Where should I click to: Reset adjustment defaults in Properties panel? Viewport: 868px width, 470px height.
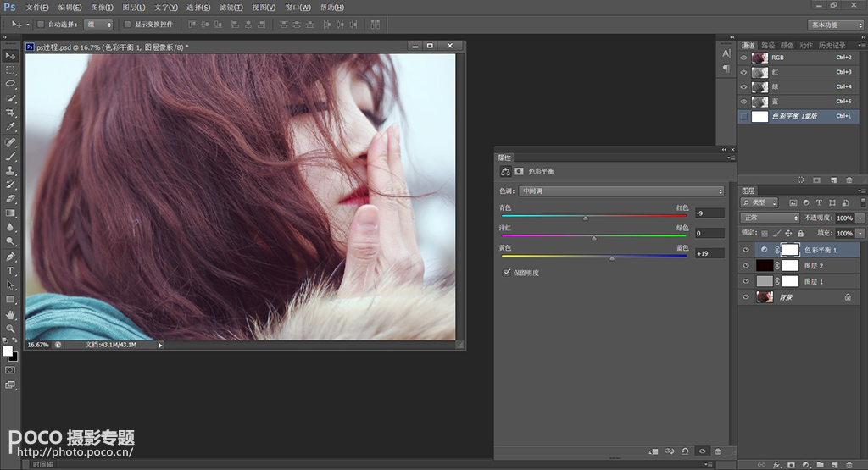coord(685,451)
